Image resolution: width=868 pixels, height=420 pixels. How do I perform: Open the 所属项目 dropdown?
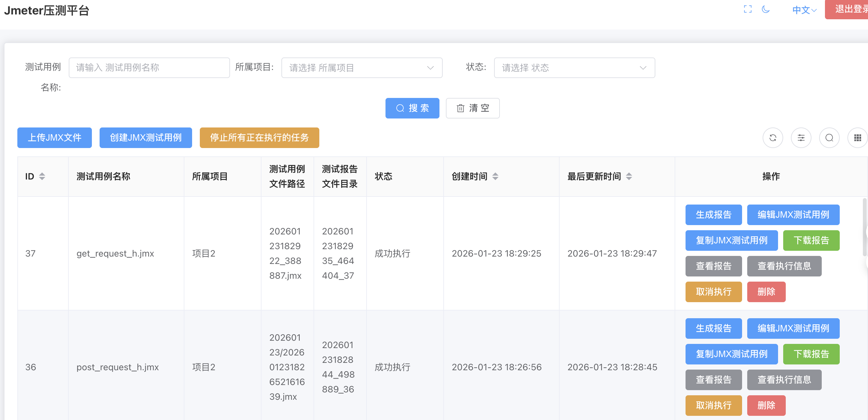361,68
